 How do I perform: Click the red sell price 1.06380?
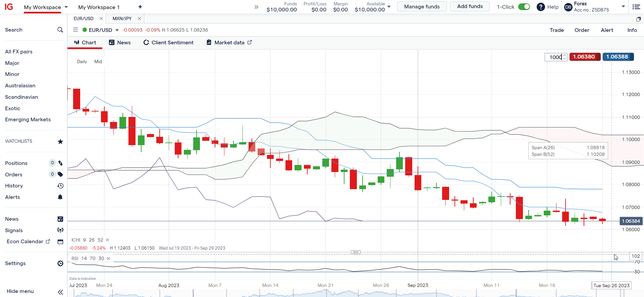pyautogui.click(x=585, y=57)
